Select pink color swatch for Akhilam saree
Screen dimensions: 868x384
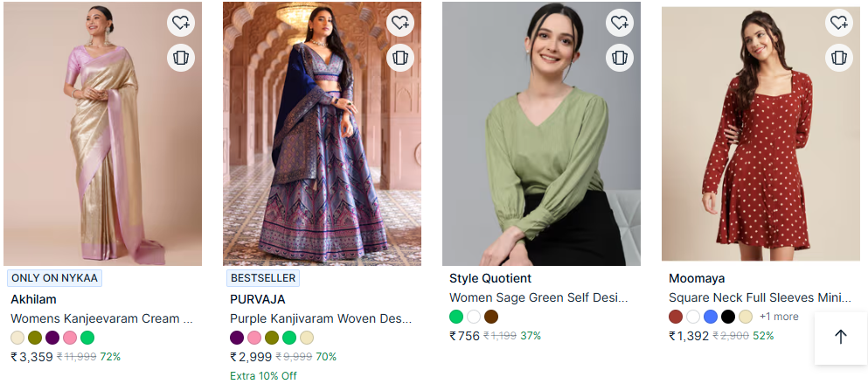[x=70, y=338]
